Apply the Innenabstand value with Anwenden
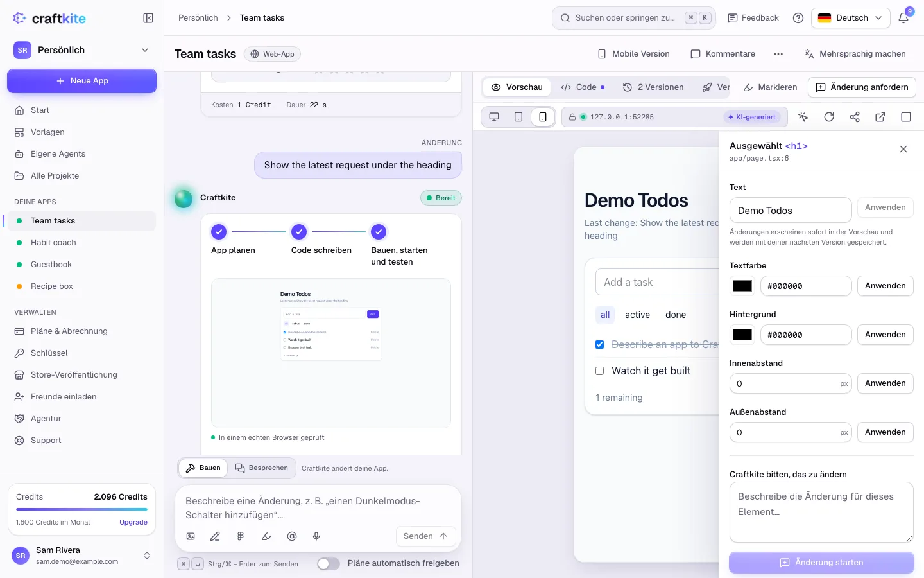The width and height of the screenshot is (924, 578). pos(885,383)
